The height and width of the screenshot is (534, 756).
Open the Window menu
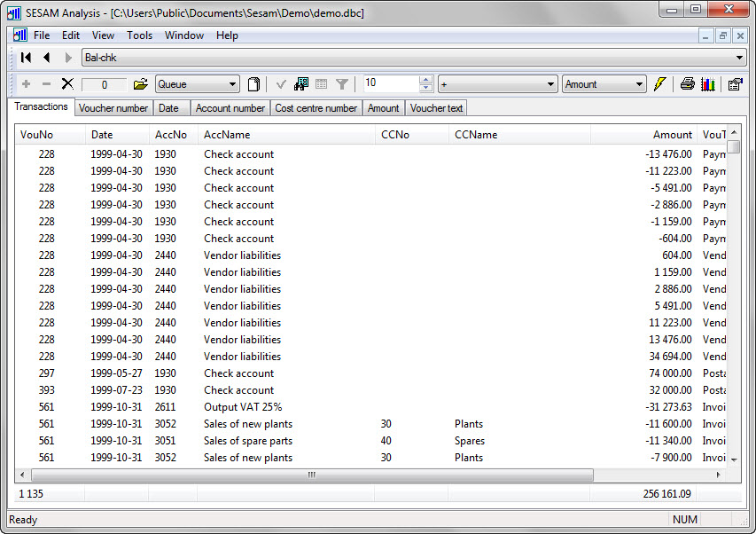tap(184, 35)
